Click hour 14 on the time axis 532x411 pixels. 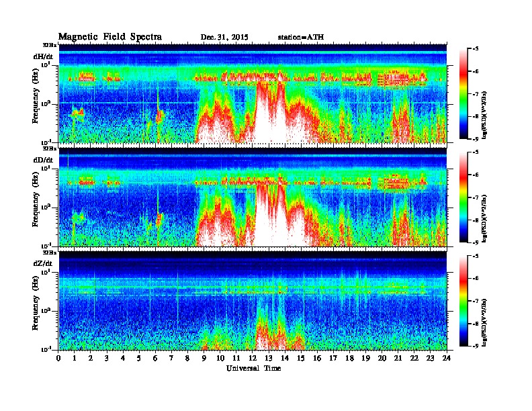coord(285,358)
